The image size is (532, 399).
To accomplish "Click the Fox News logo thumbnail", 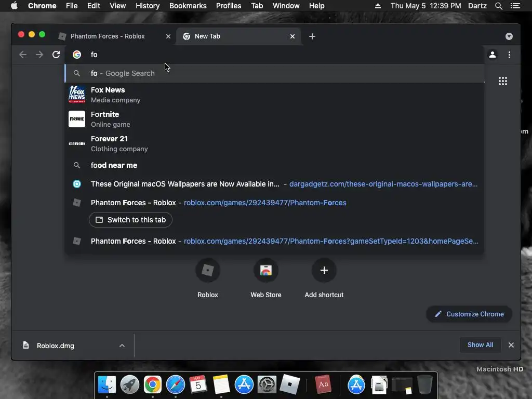I will pos(77,95).
